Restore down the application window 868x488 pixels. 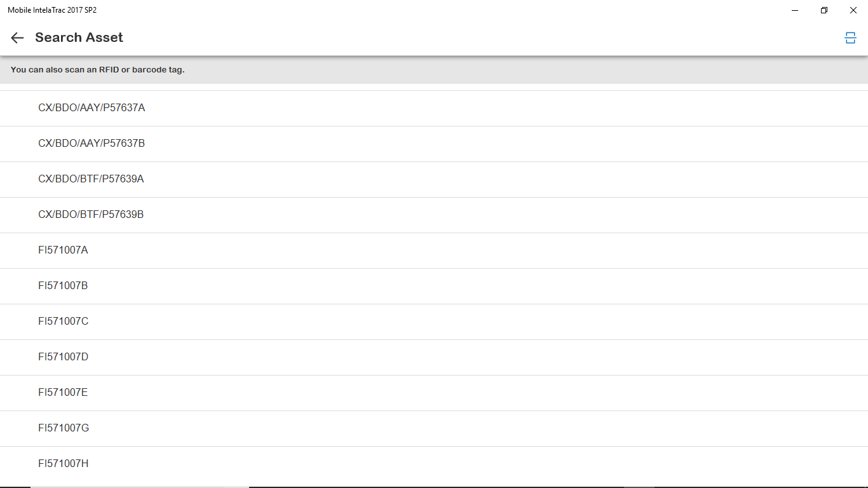tap(824, 10)
